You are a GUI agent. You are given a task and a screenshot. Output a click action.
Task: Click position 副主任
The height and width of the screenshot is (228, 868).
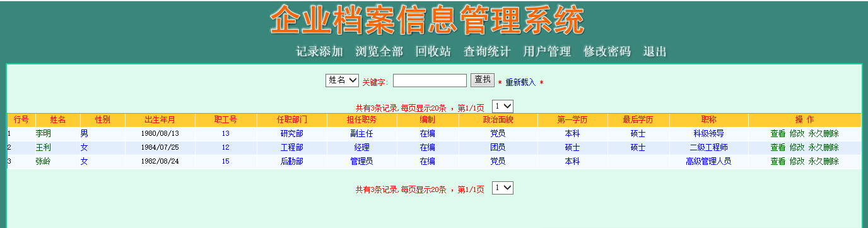pos(362,133)
